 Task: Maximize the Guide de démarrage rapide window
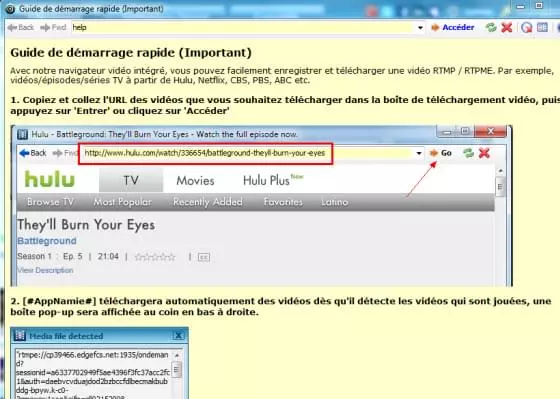(x=539, y=6)
